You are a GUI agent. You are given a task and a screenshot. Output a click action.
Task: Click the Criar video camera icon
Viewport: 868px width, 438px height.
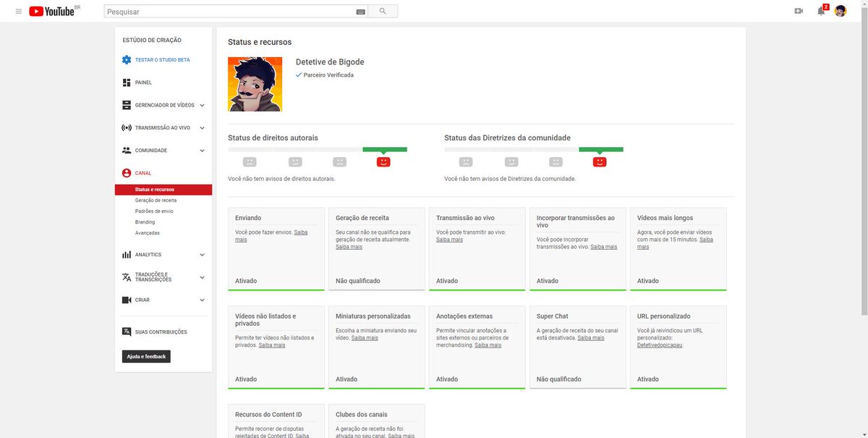(127, 300)
